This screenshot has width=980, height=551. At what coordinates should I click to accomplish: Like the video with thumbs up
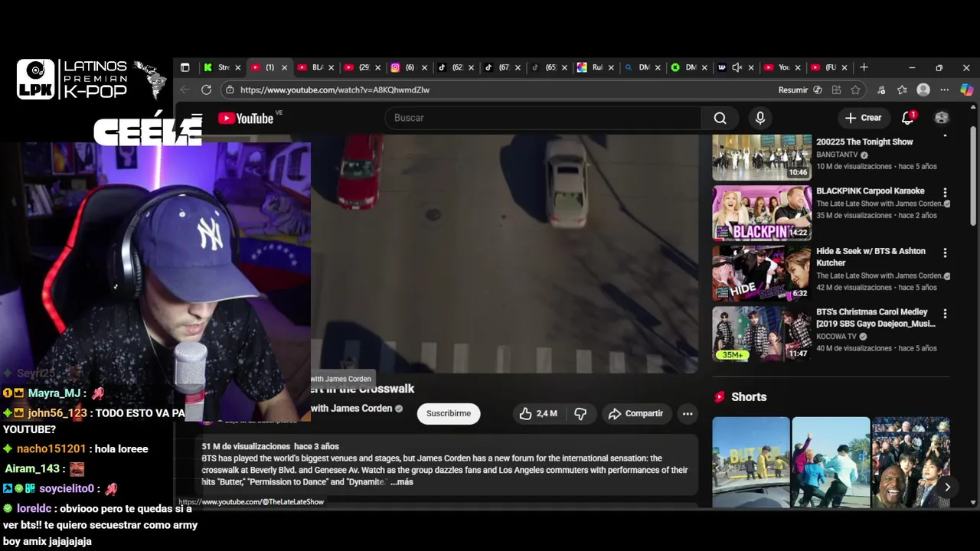pyautogui.click(x=538, y=413)
